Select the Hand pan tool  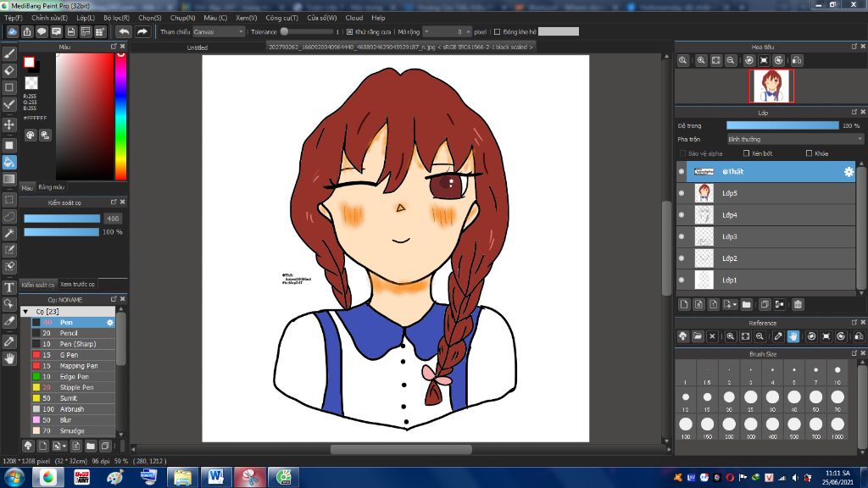coord(9,358)
